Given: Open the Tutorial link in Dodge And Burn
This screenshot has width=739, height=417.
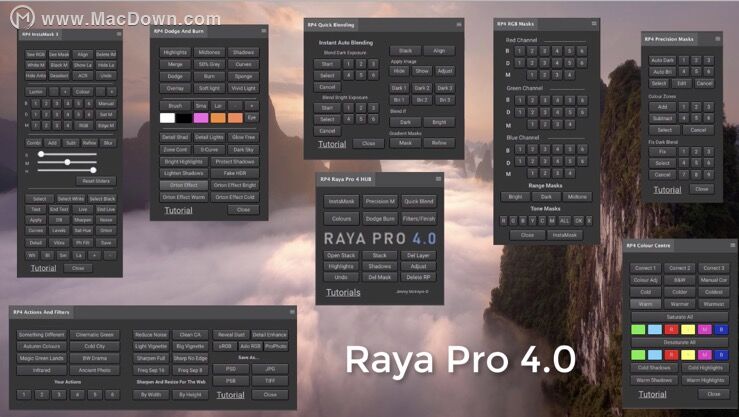Looking at the screenshot, I should 178,210.
